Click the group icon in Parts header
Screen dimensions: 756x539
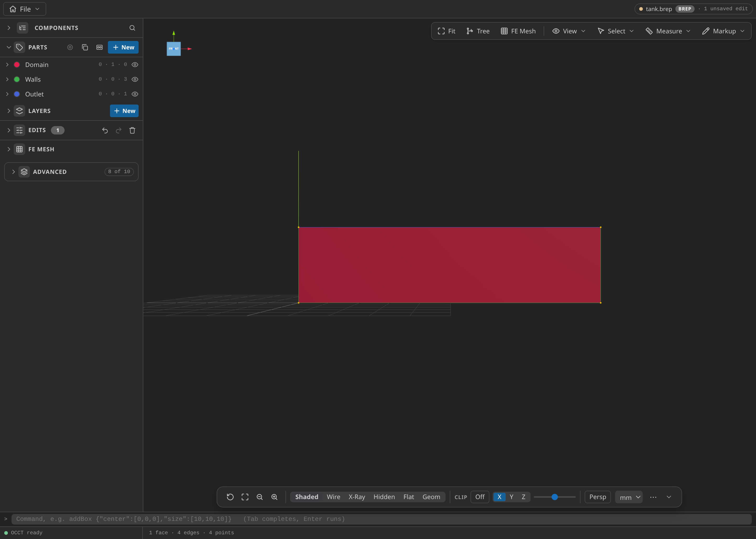99,48
